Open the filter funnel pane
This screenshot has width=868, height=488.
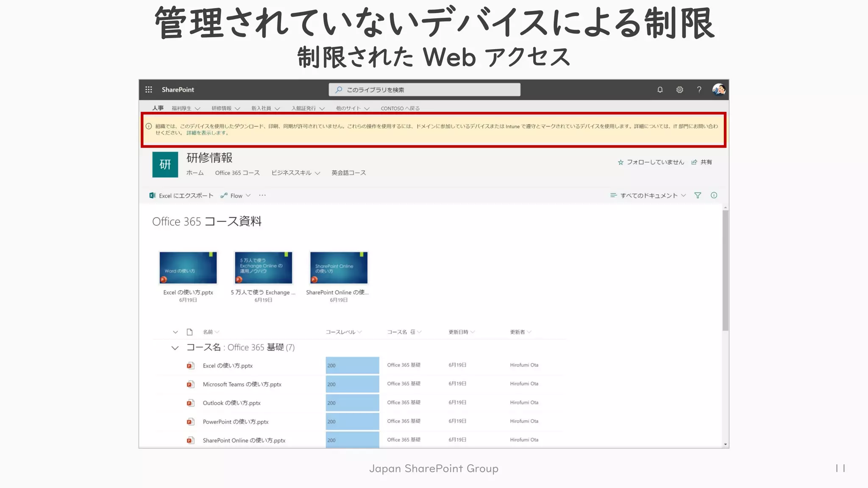(698, 195)
